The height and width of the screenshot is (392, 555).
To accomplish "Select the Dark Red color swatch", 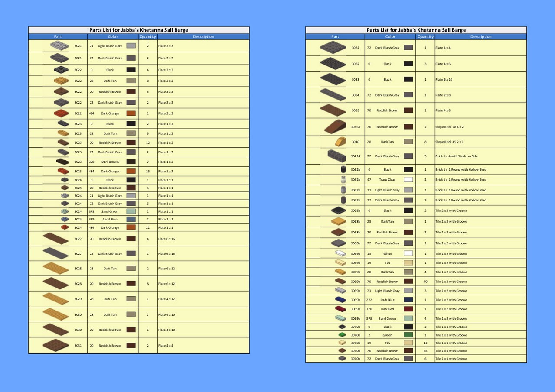I will pyautogui.click(x=408, y=309).
